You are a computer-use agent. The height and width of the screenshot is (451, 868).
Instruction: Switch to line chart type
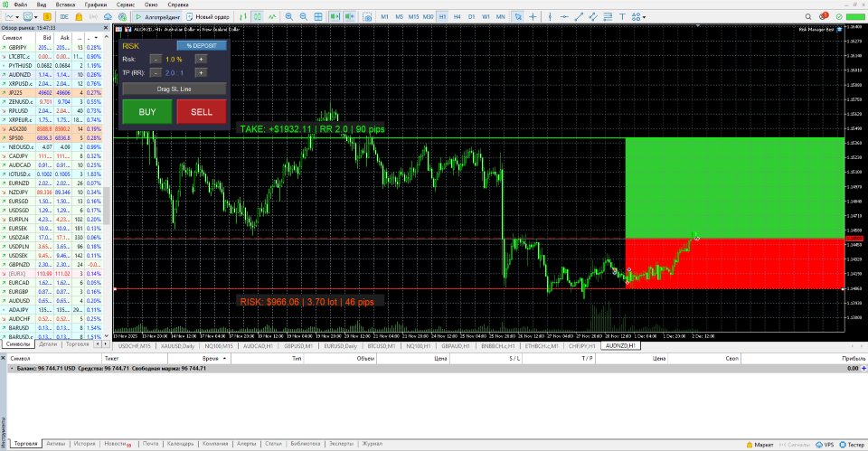pos(272,16)
